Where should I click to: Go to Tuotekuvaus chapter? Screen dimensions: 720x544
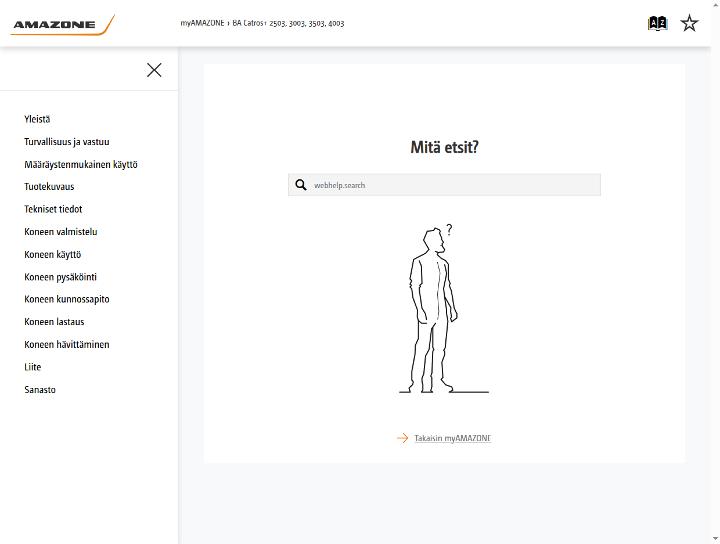[49, 187]
